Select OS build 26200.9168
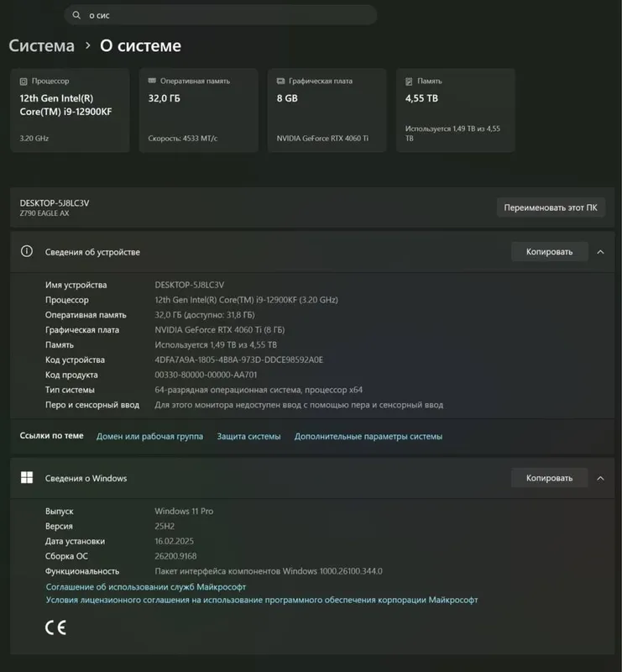Viewport: 622px width, 672px height. (x=175, y=556)
